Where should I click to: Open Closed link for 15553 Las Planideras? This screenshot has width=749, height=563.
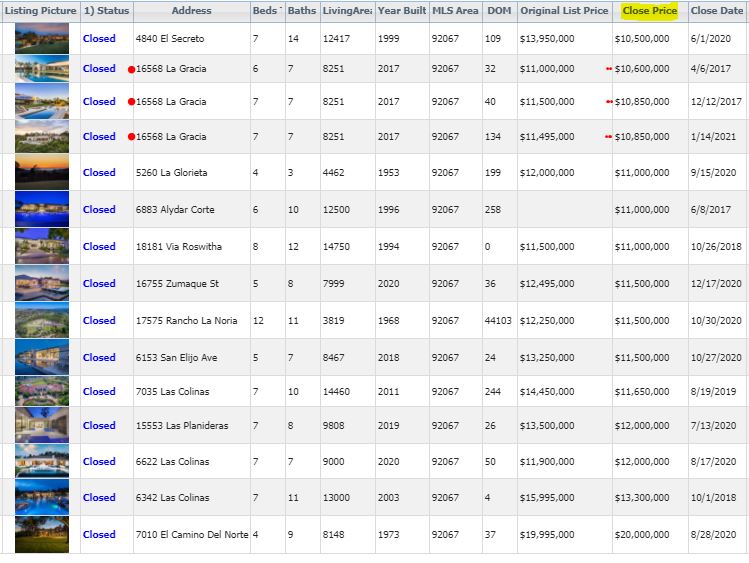tap(99, 425)
